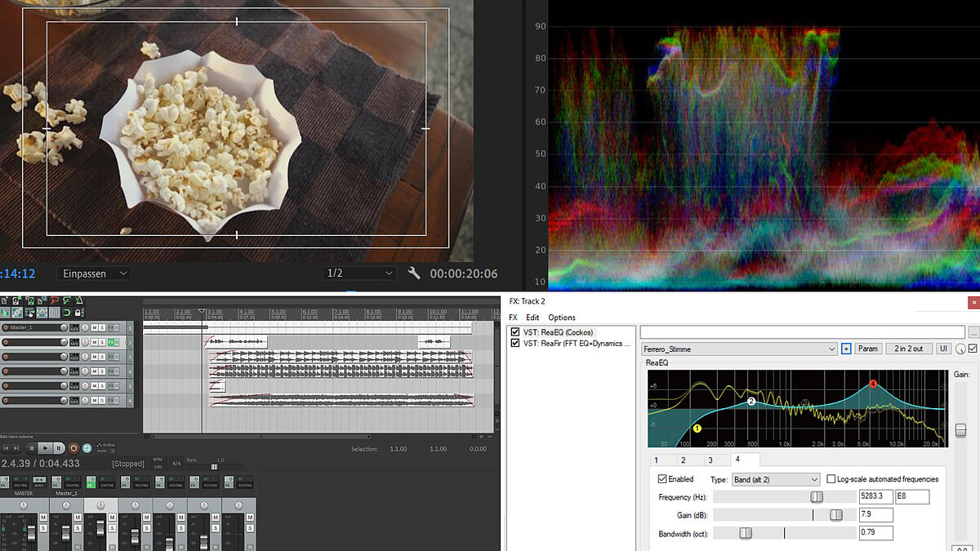Toggle the snap magnet toolbar icon

[67, 313]
